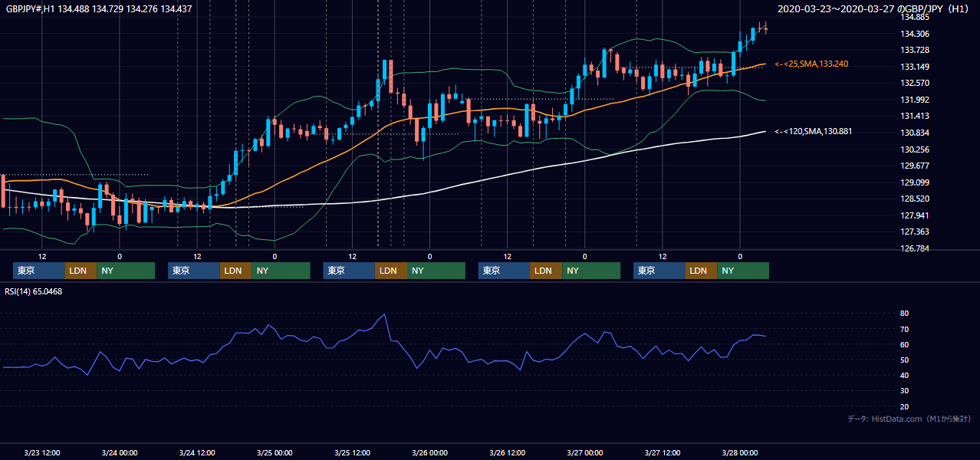Screen dimensions: 980x460
Task: Click price axis value 130.834
Action: click(x=915, y=133)
